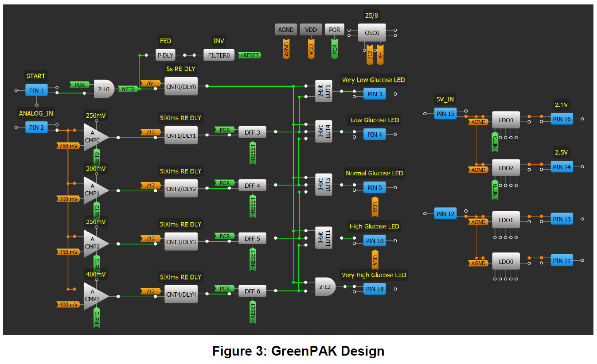Click the DFF 6 block
Image resolution: width=597 pixels, height=364 pixels.
[253, 291]
